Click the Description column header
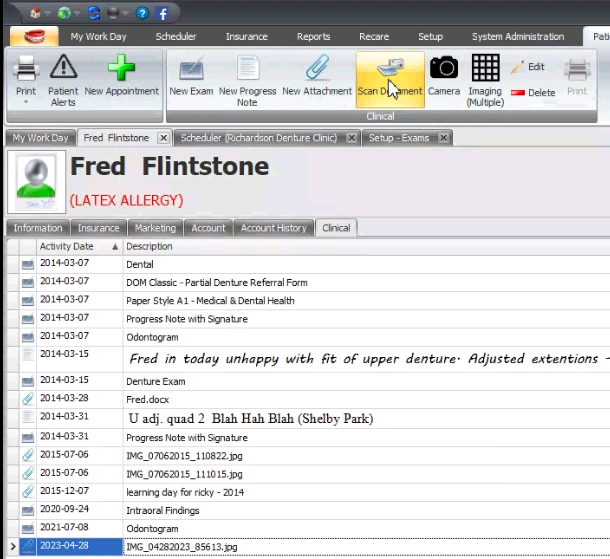The height and width of the screenshot is (559, 610). click(x=366, y=246)
